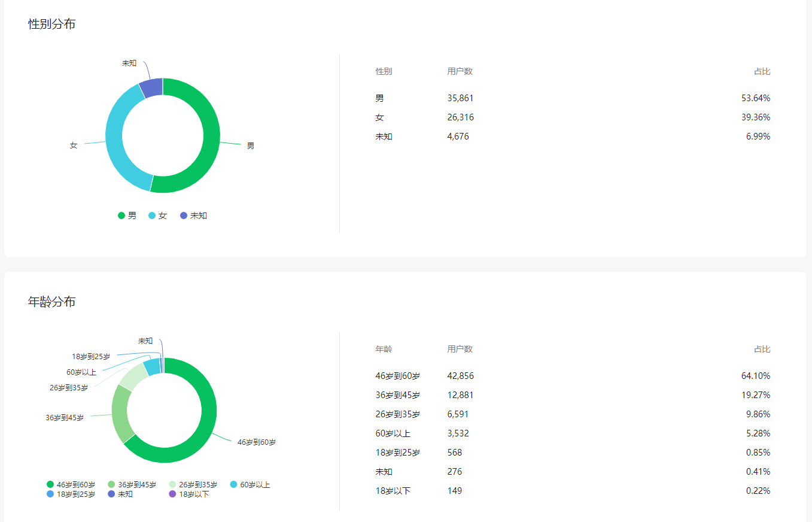The width and height of the screenshot is (812, 522).
Task: Toggle the 女 legend item in gender chart
Action: [x=158, y=216]
